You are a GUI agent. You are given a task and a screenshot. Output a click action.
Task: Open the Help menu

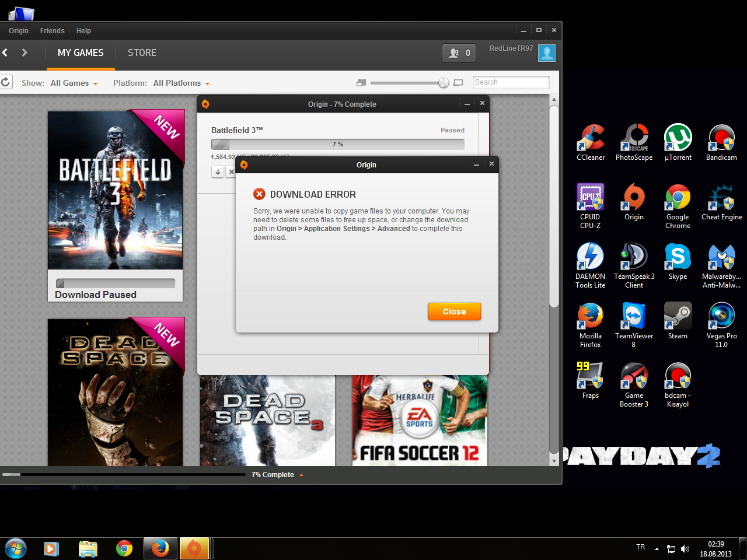(x=83, y=31)
